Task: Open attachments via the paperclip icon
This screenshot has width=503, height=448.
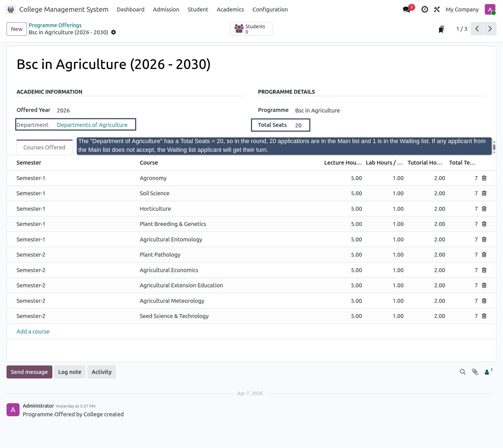Action: 475,372
